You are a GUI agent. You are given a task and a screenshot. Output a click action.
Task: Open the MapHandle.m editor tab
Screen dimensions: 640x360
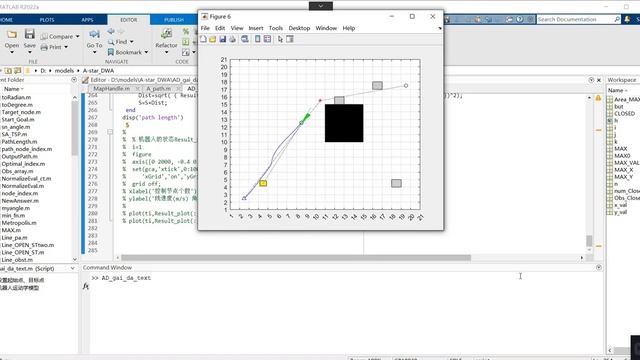[x=111, y=89]
